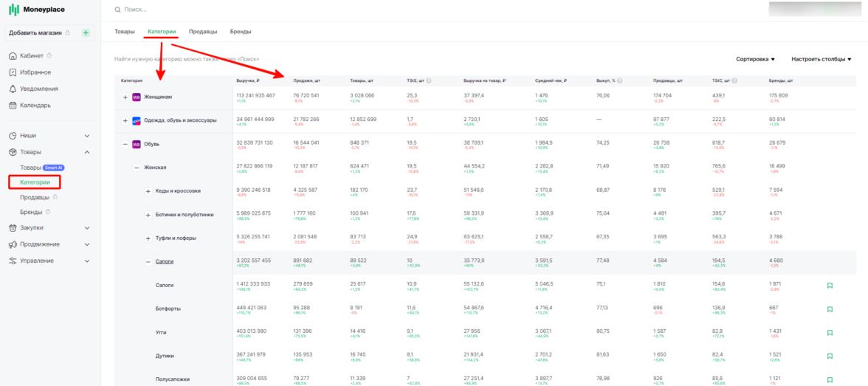Switch to the Бренды tab

(x=241, y=32)
